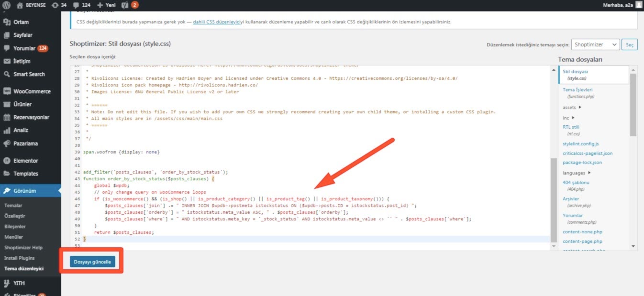Image resolution: width=644 pixels, height=296 pixels.
Task: Open the WordPress logo menu
Action: pyautogui.click(x=7, y=5)
